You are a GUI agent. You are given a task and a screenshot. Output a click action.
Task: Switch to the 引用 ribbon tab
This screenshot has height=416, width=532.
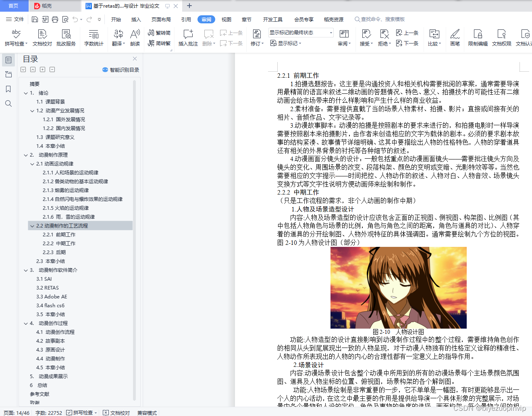(186, 19)
